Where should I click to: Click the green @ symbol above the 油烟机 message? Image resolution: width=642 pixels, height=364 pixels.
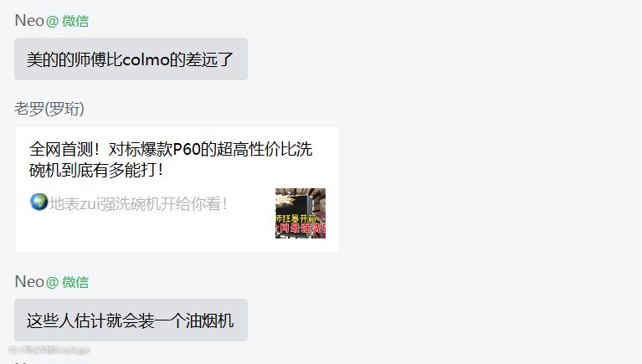pos(53,283)
